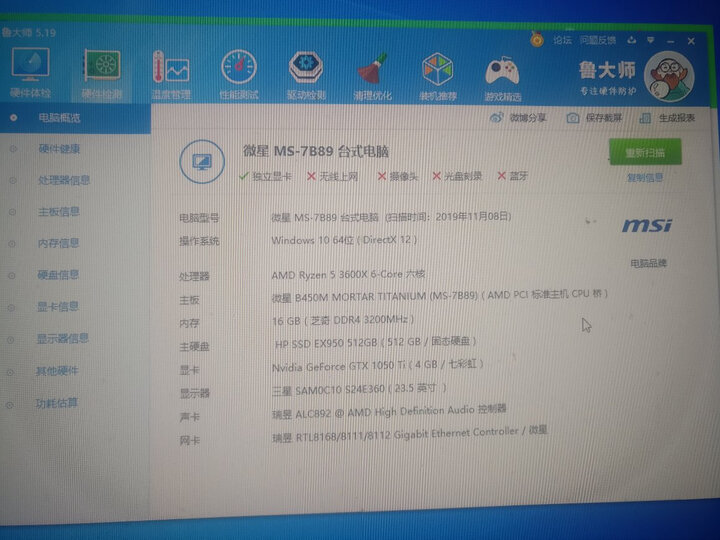This screenshot has height=540, width=720.
Task: Select 显示器信息 in sidebar
Action: click(63, 338)
